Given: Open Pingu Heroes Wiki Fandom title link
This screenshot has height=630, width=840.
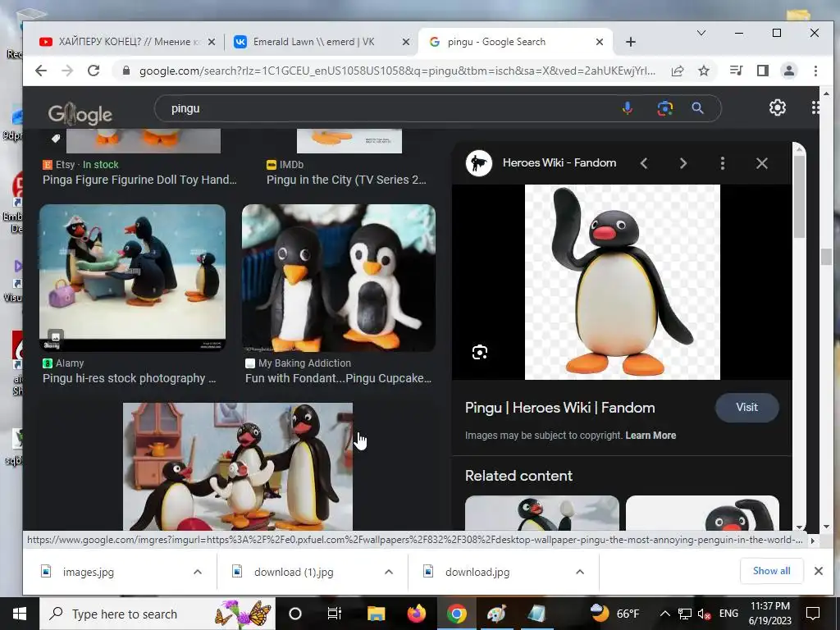Looking at the screenshot, I should coord(559,408).
